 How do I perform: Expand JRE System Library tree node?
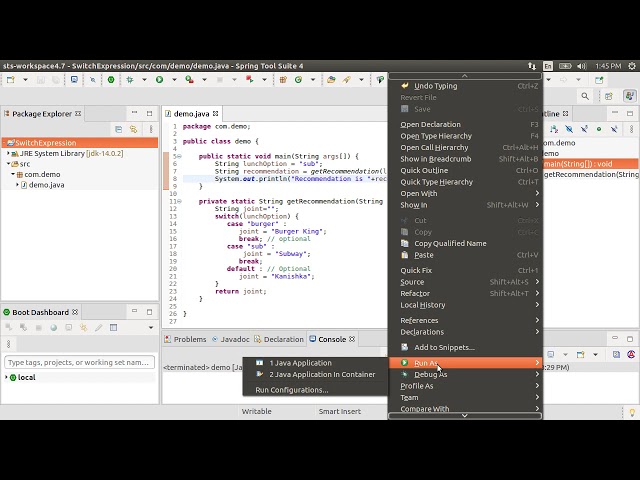(x=8, y=153)
